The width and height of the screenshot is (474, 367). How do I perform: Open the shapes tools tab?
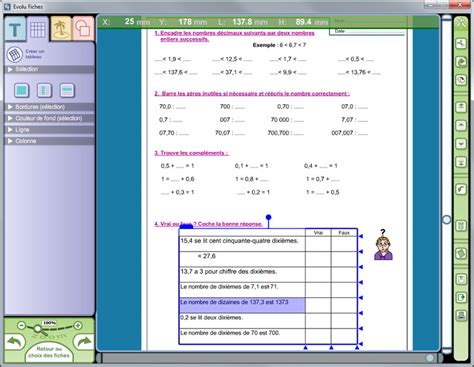[83, 28]
